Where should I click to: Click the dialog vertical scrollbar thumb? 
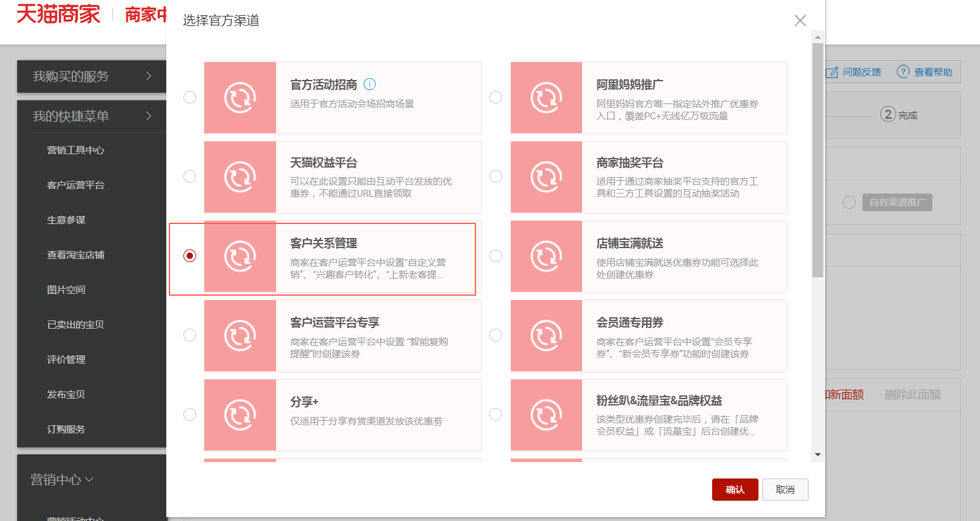coord(818,160)
